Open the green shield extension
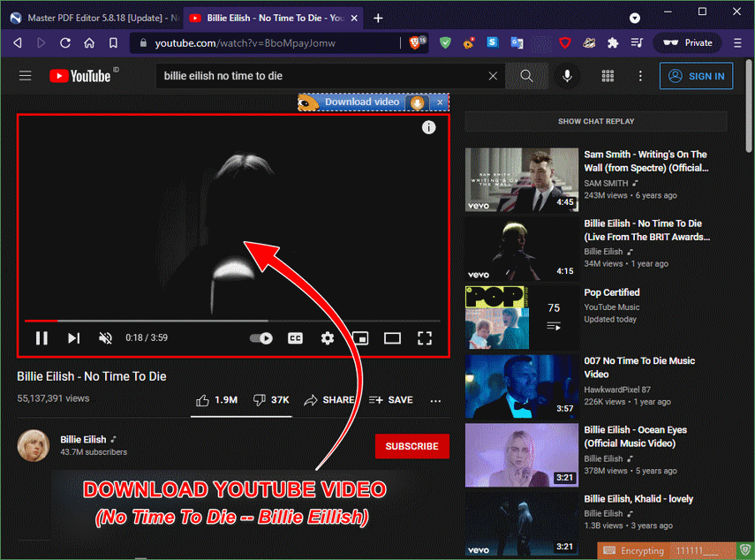755x560 pixels. (445, 43)
